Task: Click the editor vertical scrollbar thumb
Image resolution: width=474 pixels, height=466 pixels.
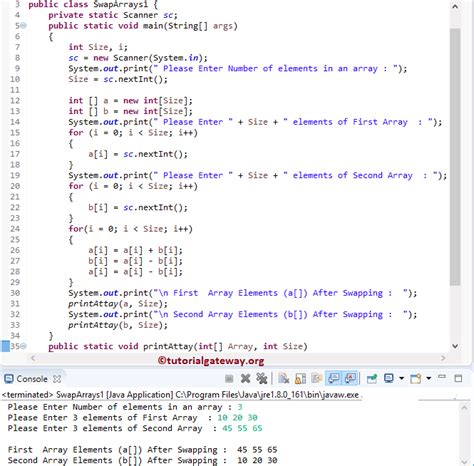Action: 455,157
